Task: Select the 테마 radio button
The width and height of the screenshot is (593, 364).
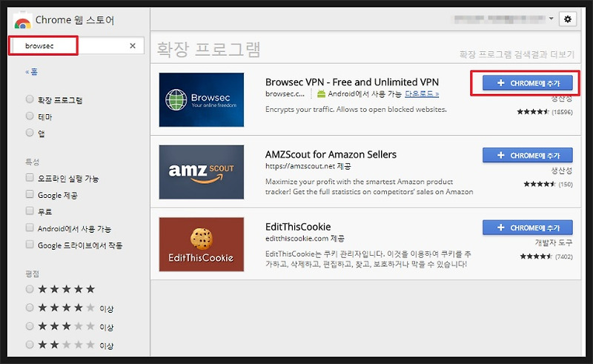Action: (x=30, y=116)
